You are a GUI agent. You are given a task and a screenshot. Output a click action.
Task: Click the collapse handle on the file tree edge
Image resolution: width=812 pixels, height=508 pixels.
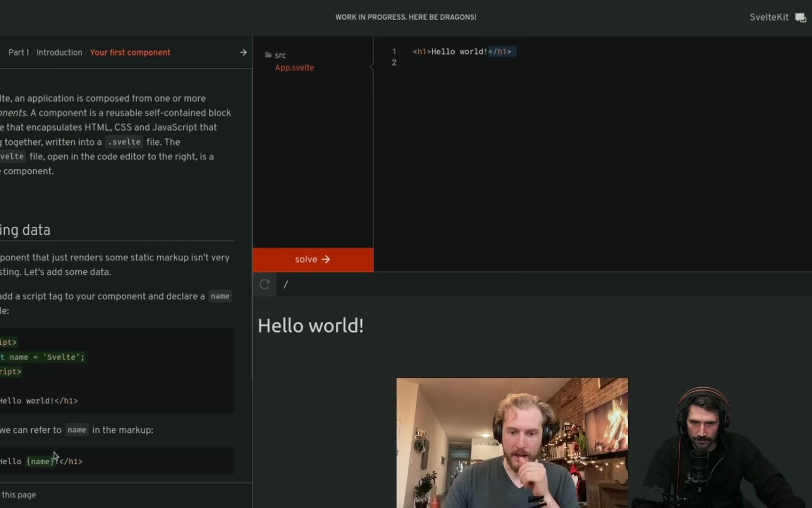tap(372, 67)
